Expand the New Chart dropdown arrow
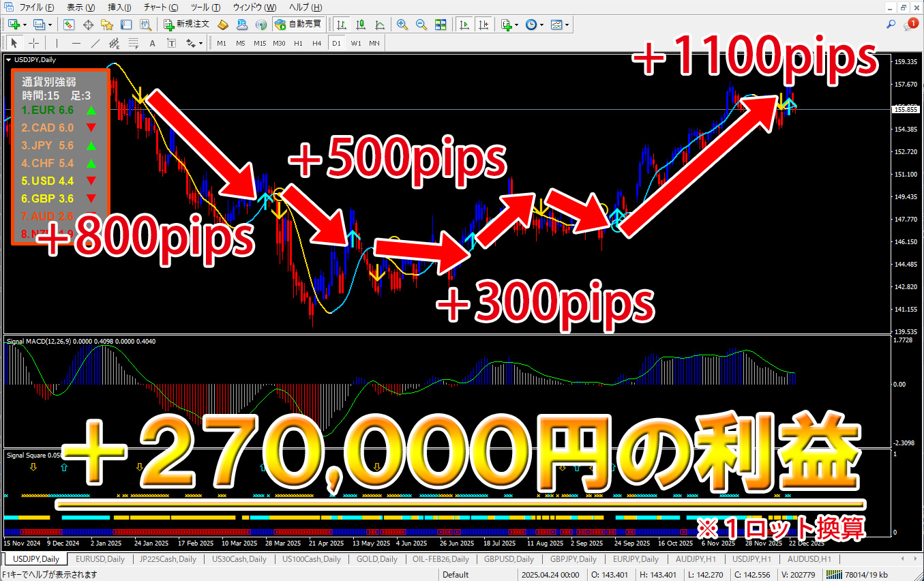 tap(25, 25)
